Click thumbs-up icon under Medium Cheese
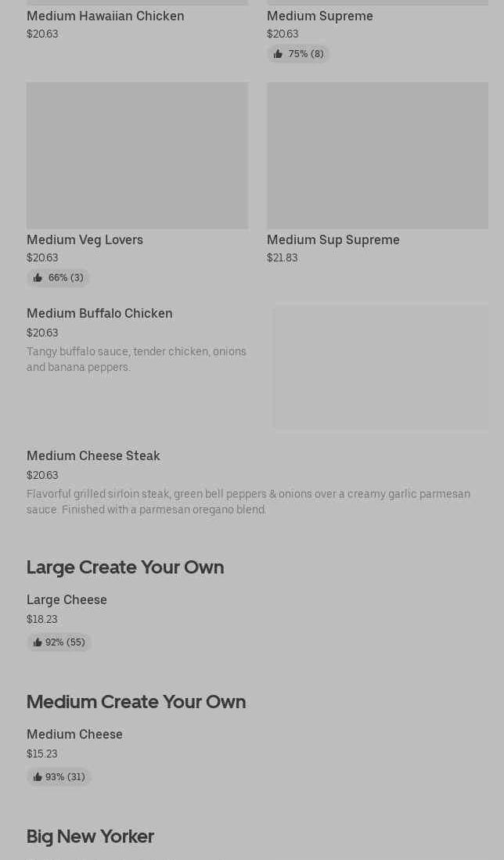The height and width of the screenshot is (860, 504). 38,777
